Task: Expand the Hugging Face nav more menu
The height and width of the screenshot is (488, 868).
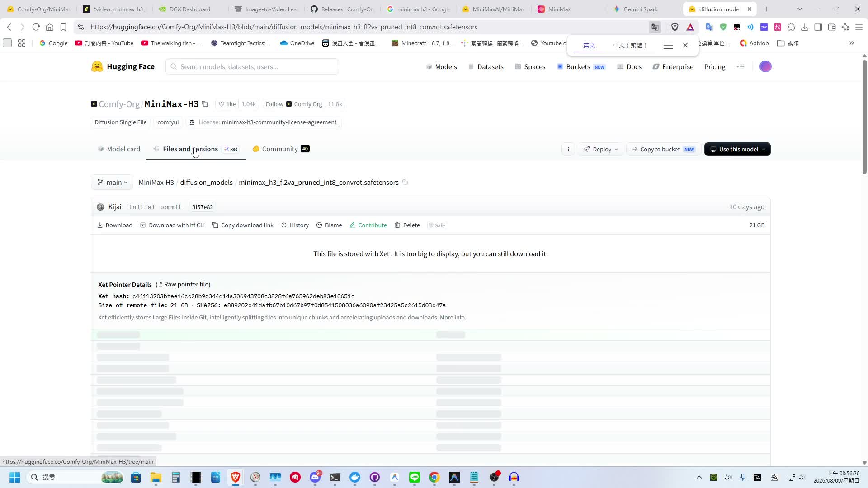Action: coord(740,66)
